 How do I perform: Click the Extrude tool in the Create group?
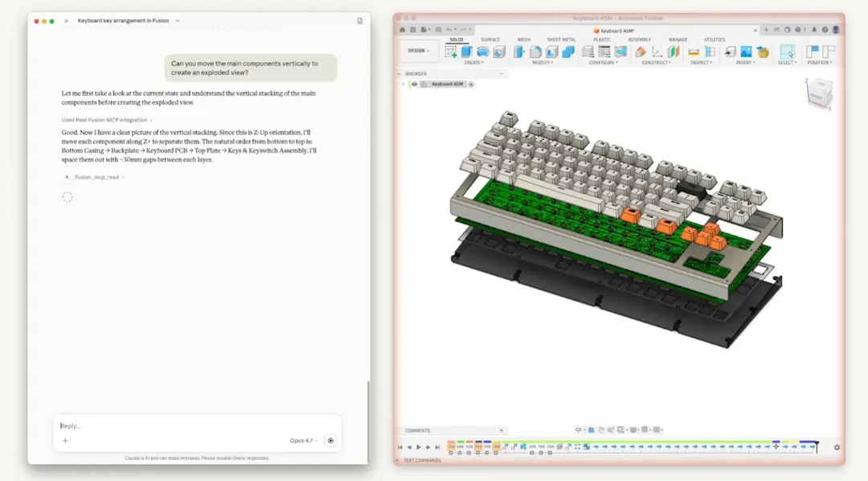point(467,51)
